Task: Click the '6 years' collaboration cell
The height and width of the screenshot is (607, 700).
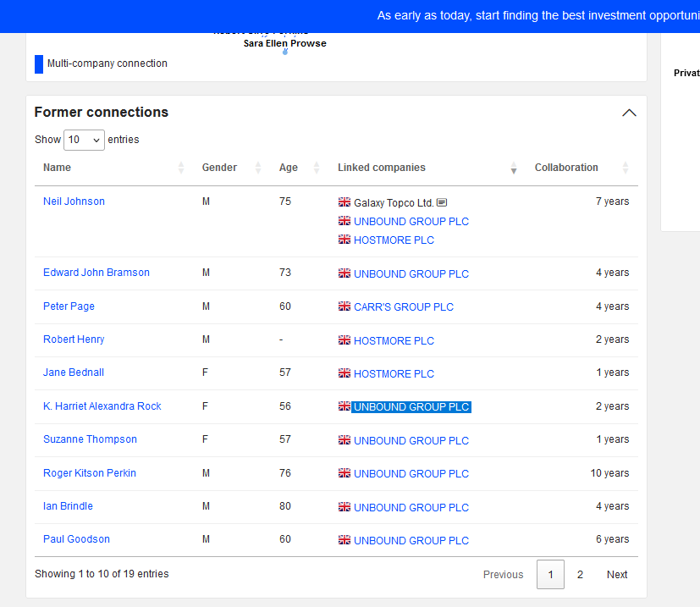Action: click(x=612, y=539)
